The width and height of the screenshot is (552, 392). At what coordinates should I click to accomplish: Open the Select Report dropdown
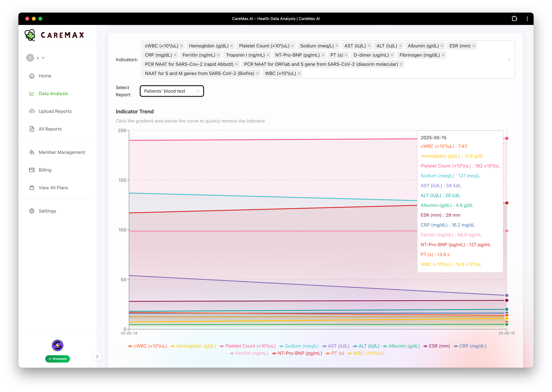coord(172,91)
